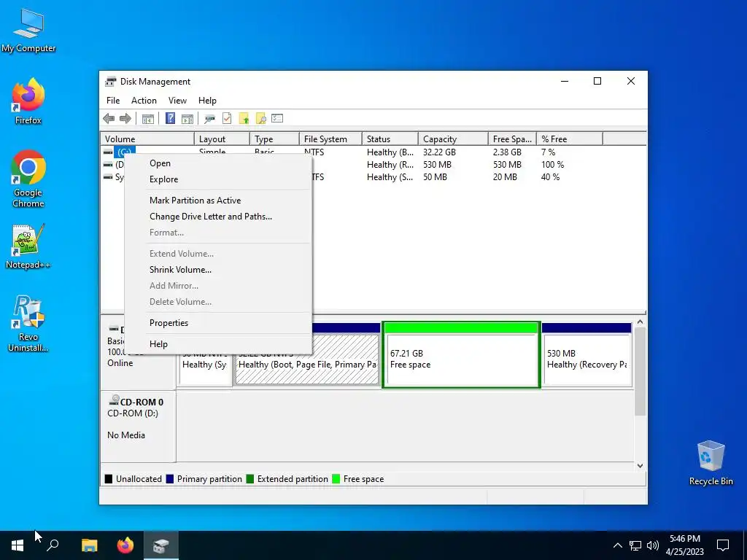Sort by the Type column header
Screen dimensions: 747x560
tap(274, 139)
